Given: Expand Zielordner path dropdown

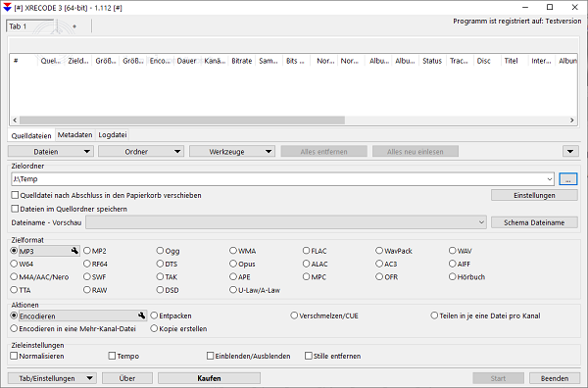Looking at the screenshot, I should pyautogui.click(x=550, y=179).
